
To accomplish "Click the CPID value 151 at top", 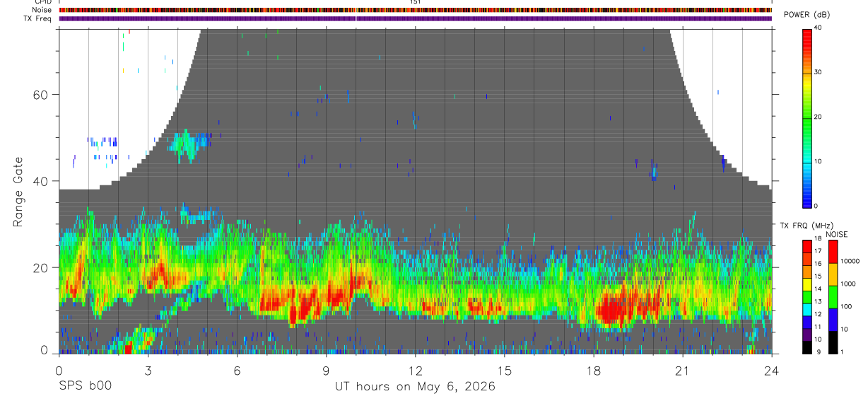I will (x=416, y=2).
